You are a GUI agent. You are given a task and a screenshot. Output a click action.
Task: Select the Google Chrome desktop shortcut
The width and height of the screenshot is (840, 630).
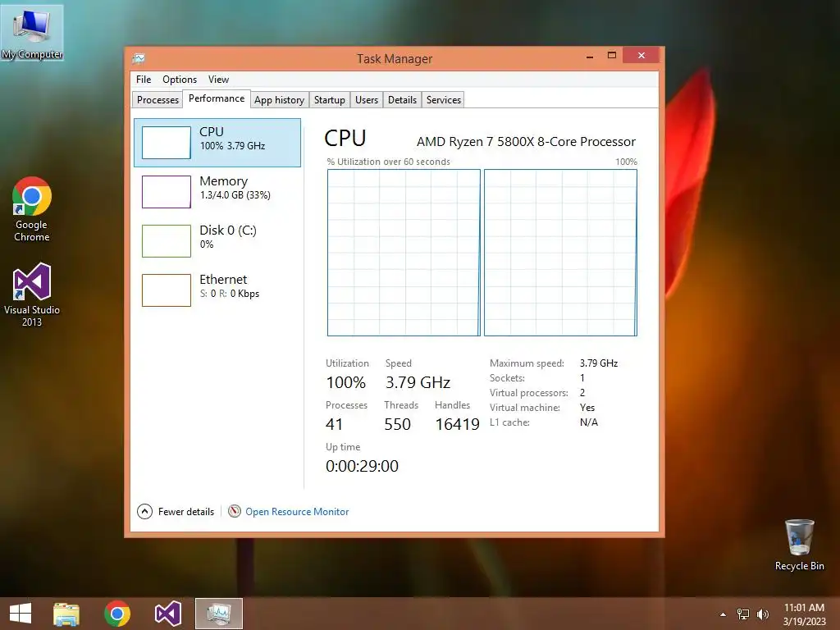coord(32,209)
